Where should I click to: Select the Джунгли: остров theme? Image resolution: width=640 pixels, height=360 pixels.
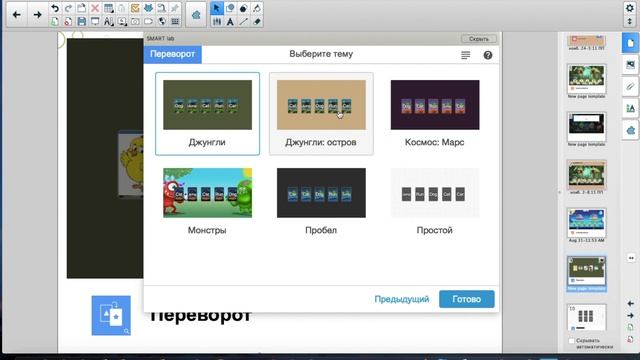pyautogui.click(x=321, y=114)
